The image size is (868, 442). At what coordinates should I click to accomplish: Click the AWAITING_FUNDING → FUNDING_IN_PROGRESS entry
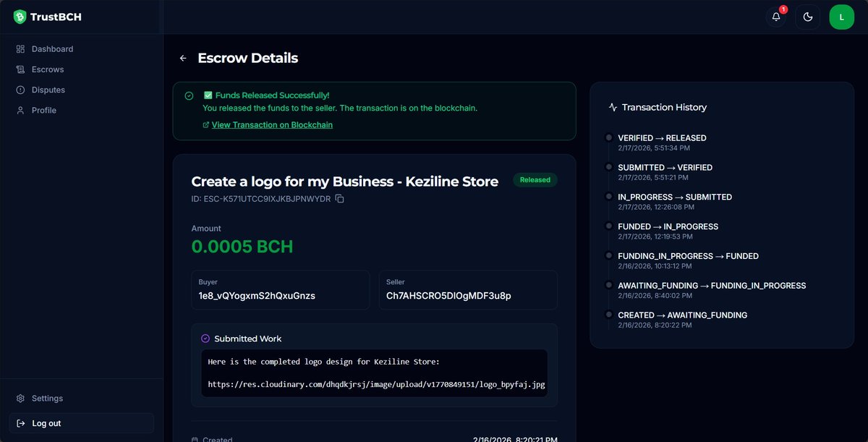pyautogui.click(x=712, y=286)
